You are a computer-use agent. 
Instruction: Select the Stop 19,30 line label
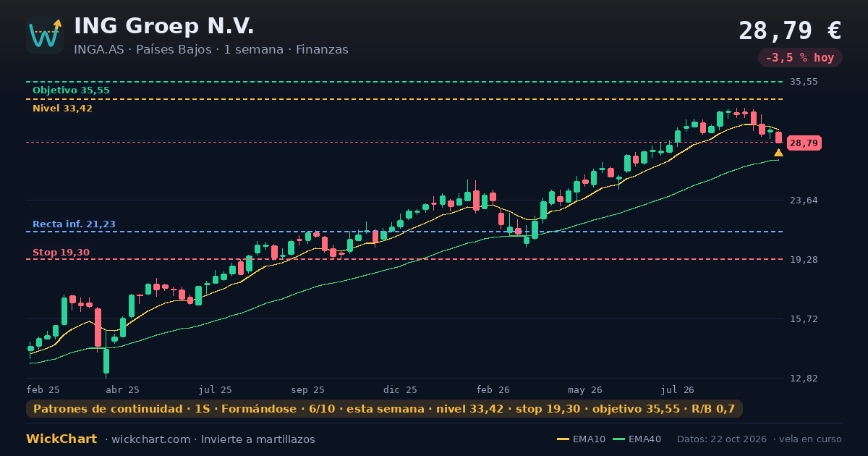pyautogui.click(x=61, y=253)
